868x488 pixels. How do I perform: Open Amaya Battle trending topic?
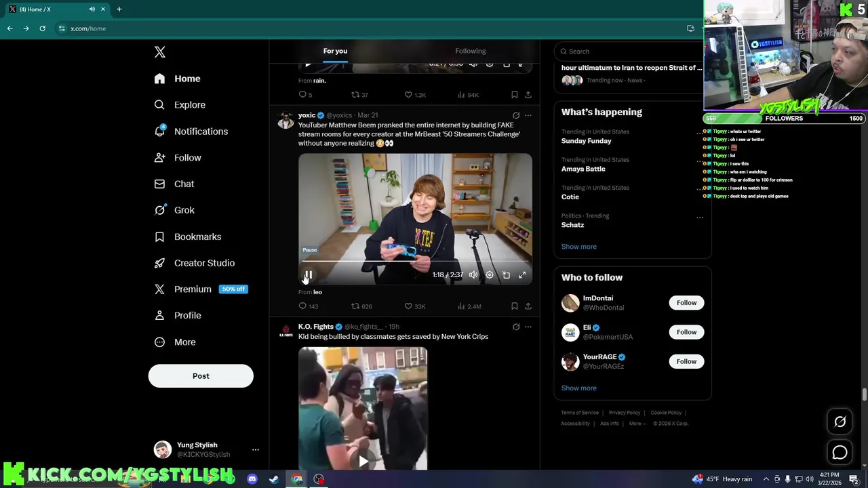(x=583, y=169)
